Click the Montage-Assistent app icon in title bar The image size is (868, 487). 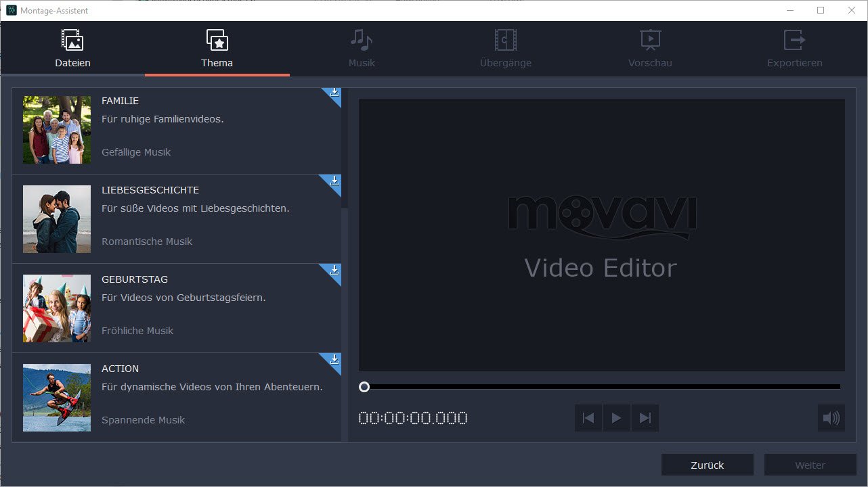click(x=12, y=10)
